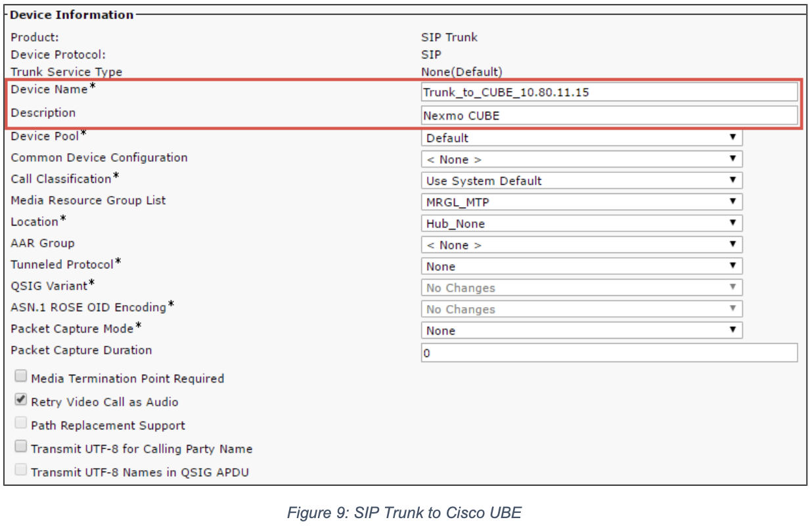The height and width of the screenshot is (526, 812).
Task: Open the Device Pool dropdown
Action: point(581,137)
